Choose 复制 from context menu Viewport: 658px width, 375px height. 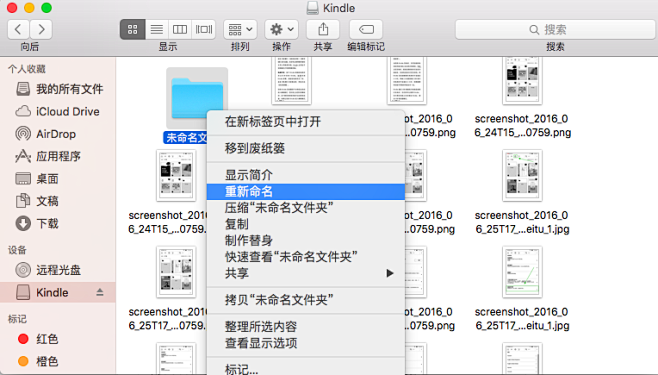point(306,224)
